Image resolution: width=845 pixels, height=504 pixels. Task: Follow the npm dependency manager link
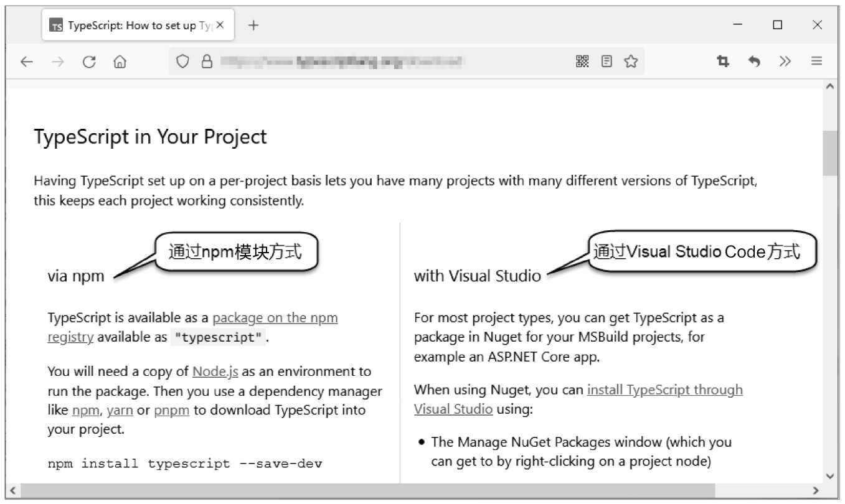86,410
